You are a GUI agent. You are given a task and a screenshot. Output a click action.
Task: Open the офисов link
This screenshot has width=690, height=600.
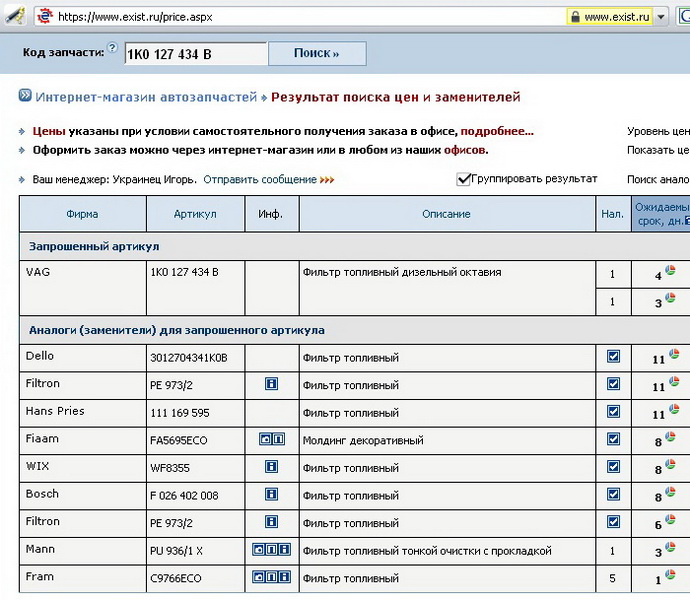pos(466,150)
